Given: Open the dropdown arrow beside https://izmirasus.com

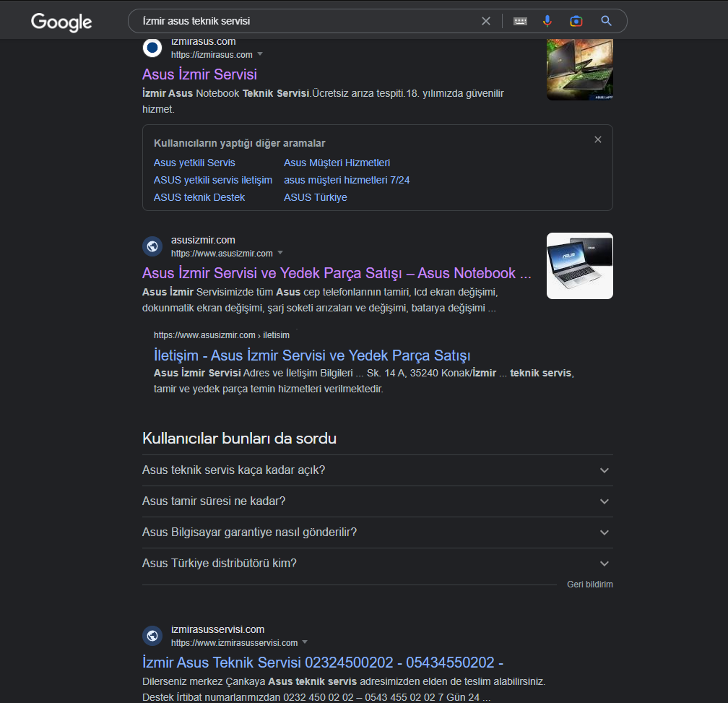Looking at the screenshot, I should click(260, 54).
